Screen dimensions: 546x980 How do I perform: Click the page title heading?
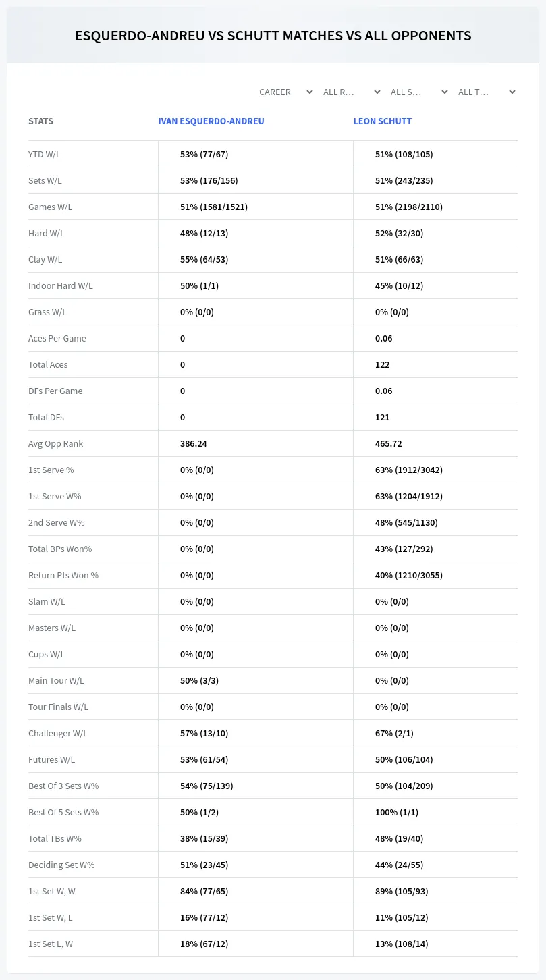273,36
